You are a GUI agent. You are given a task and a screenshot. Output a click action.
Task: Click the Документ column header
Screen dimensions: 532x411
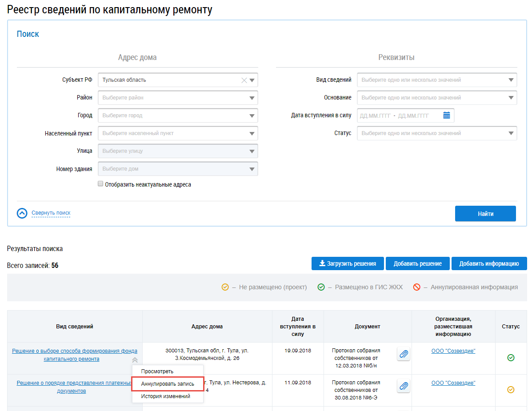(x=368, y=327)
